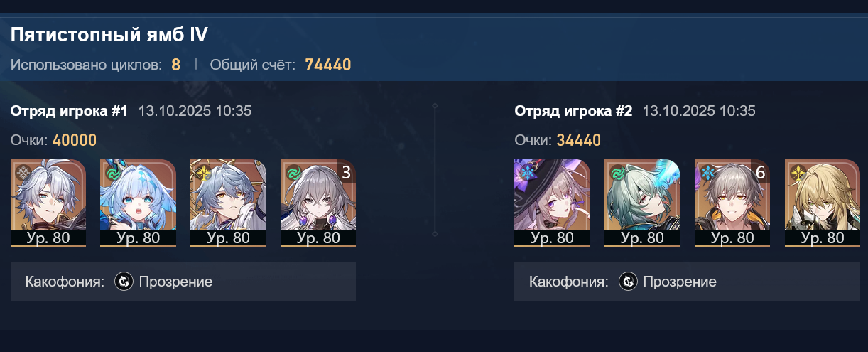868x352 pixels.
Task: Select blonde character portrait in squad #2
Action: [823, 203]
